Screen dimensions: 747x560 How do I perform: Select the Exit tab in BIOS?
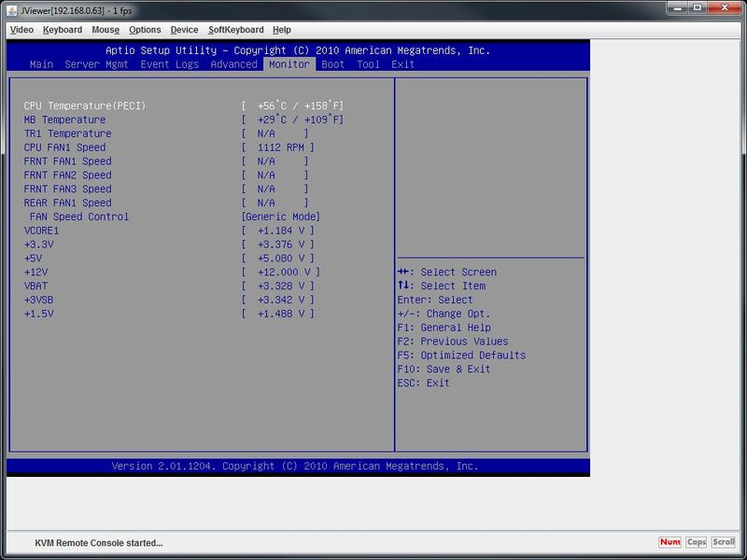click(402, 64)
